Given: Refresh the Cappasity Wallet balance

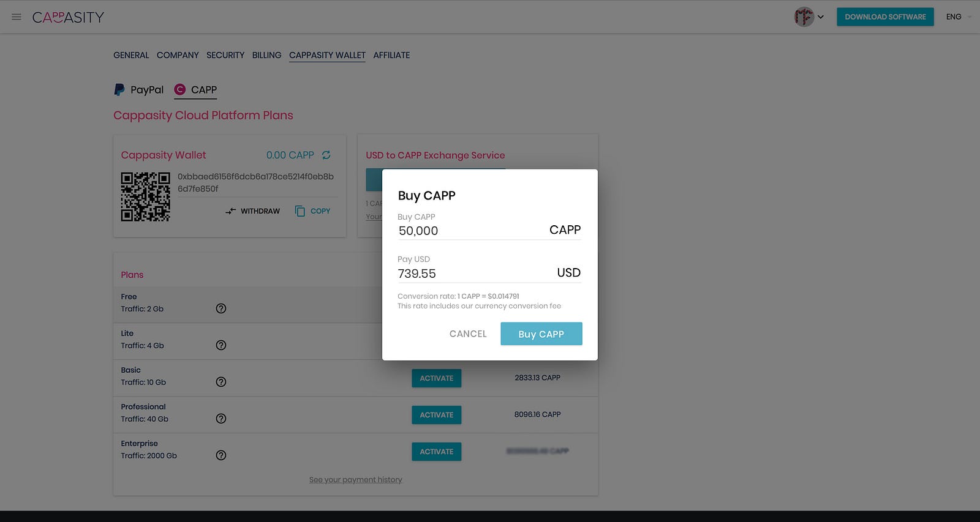Looking at the screenshot, I should 326,155.
